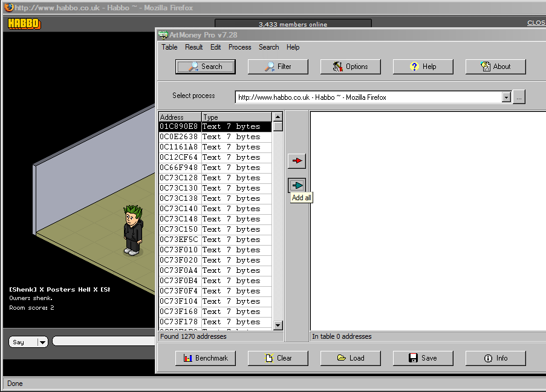Click the Address column header
546x392 pixels.
[180, 117]
